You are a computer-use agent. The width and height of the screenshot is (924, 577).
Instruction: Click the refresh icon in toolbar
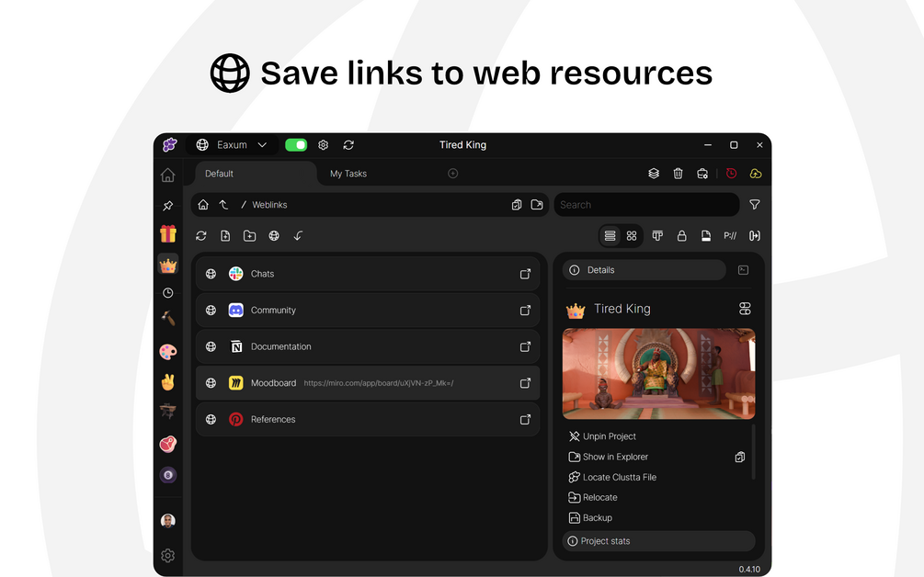201,235
